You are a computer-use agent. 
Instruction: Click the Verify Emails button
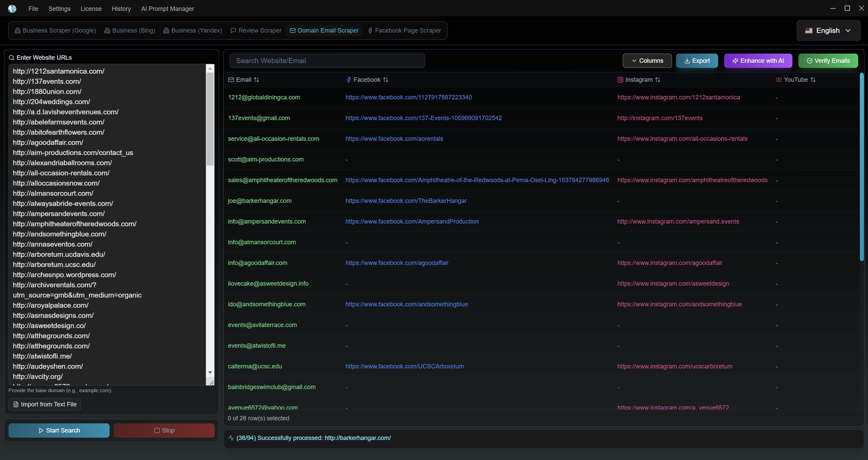click(x=828, y=61)
